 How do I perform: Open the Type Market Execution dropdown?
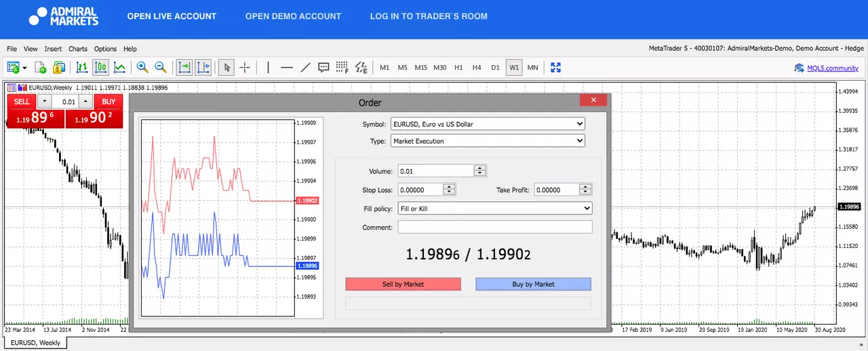[x=488, y=141]
